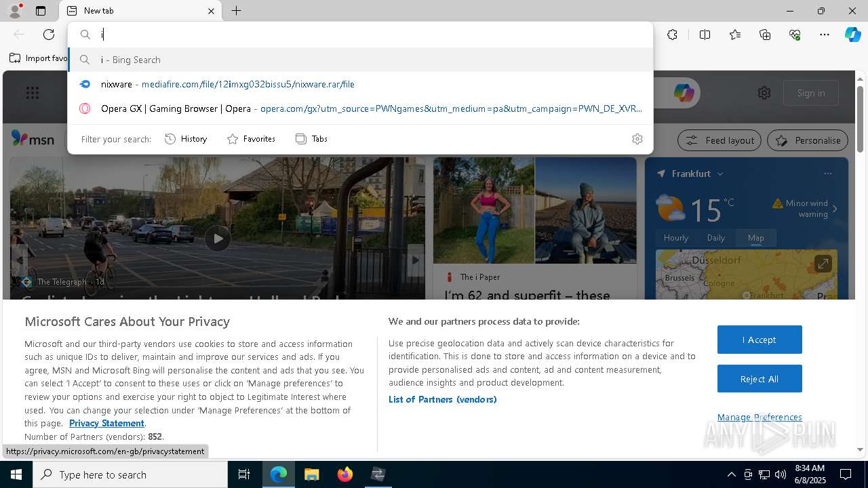
Task: Filter search by Tabs
Action: 311,139
